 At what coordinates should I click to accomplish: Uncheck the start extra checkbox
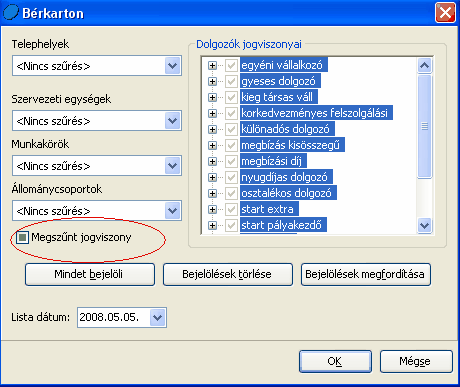click(x=231, y=209)
